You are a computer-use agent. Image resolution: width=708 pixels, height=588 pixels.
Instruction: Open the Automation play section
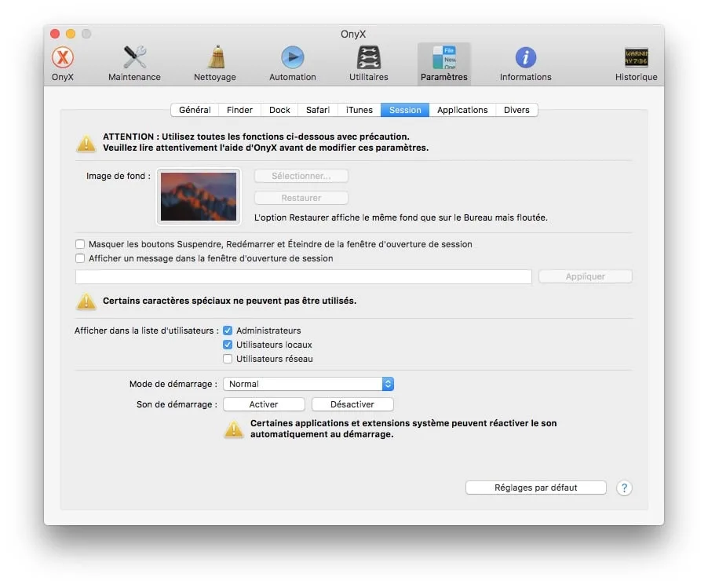[293, 64]
